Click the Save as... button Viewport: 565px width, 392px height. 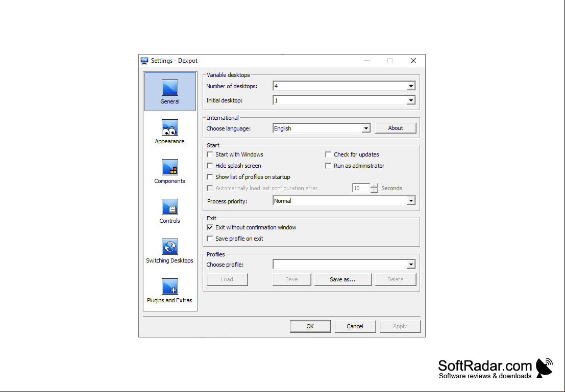click(342, 279)
